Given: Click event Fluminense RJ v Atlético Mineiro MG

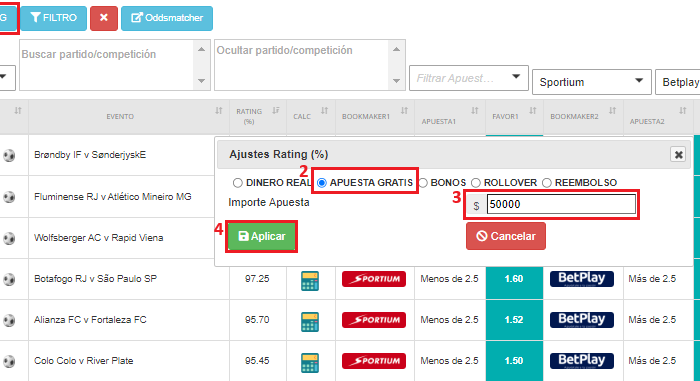Looking at the screenshot, I should [113, 197].
